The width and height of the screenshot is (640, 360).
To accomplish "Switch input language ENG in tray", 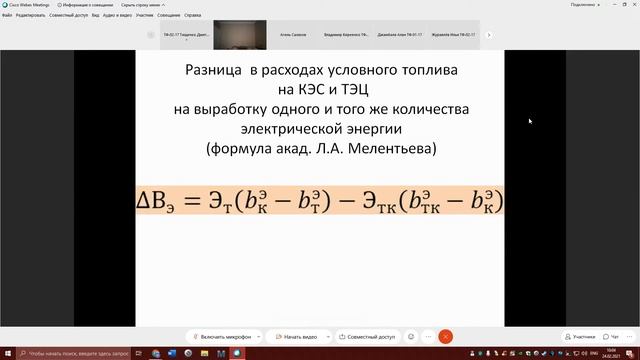I will pyautogui.click(x=594, y=353).
